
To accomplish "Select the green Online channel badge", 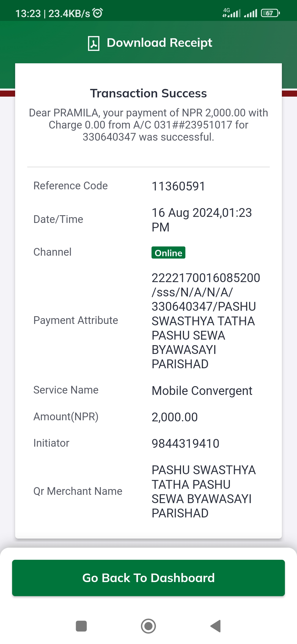I will point(168,253).
